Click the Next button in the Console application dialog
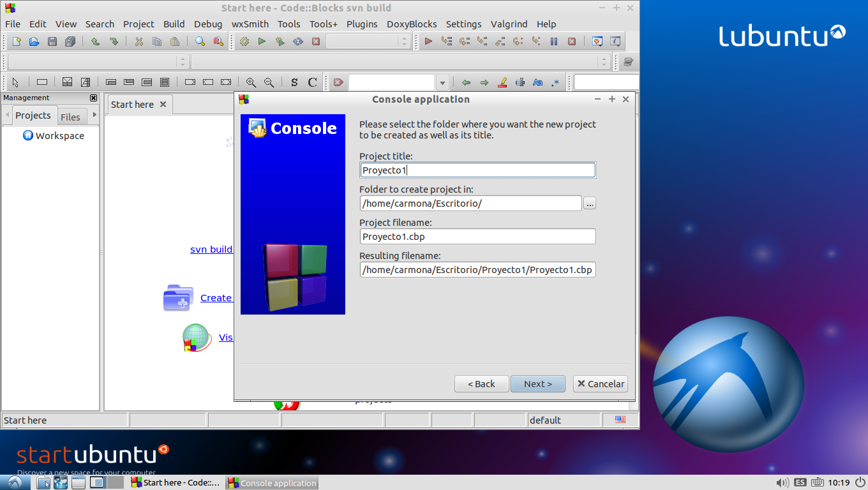This screenshot has width=868, height=490. pyautogui.click(x=537, y=383)
